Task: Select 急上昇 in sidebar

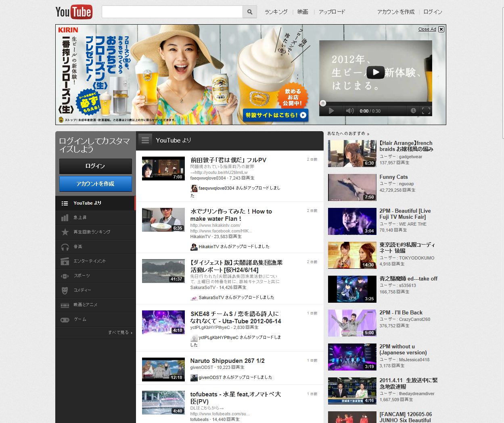Action: pyautogui.click(x=96, y=218)
